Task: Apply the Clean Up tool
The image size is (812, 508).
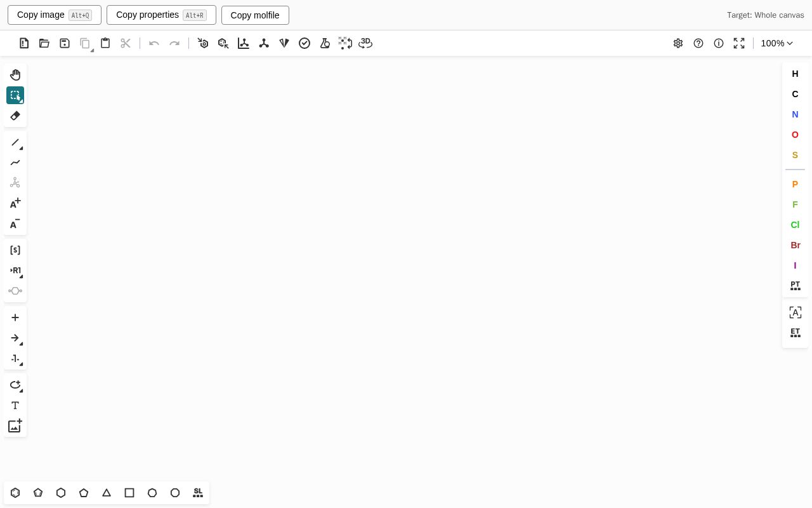Action: 264,43
